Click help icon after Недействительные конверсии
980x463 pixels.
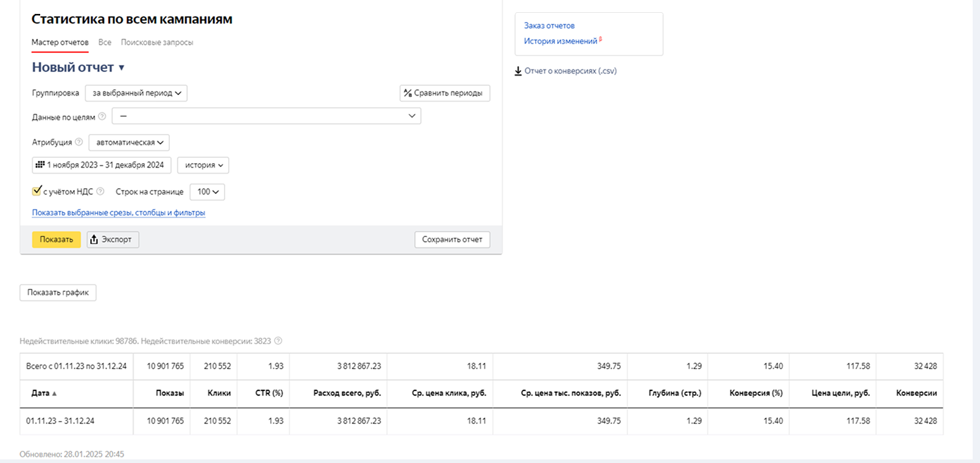pos(278,341)
